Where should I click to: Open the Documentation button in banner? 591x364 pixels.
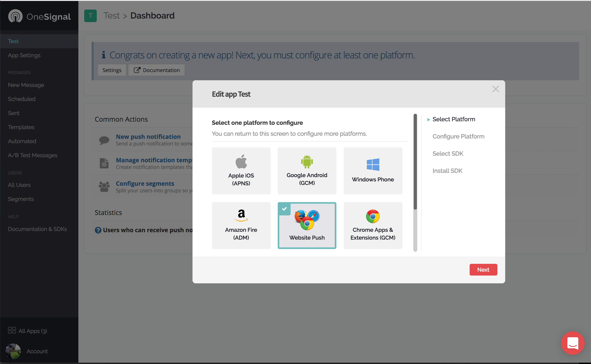[156, 70]
